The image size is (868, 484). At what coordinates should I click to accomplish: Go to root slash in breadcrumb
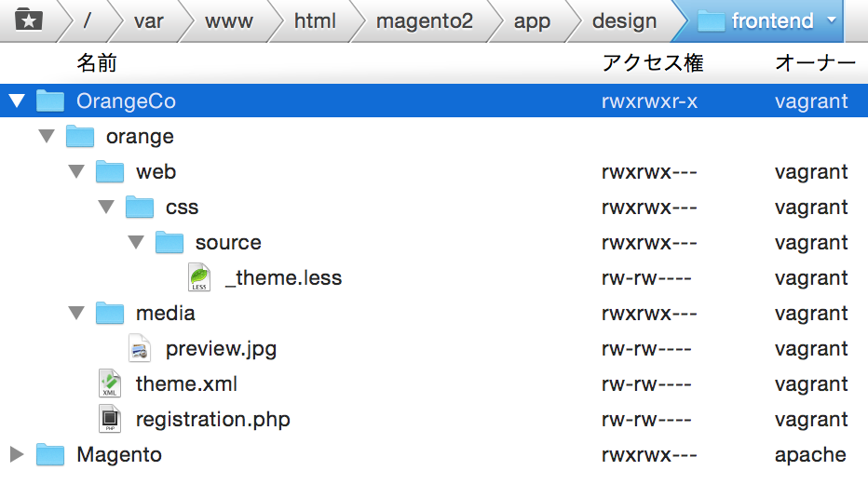point(87,21)
